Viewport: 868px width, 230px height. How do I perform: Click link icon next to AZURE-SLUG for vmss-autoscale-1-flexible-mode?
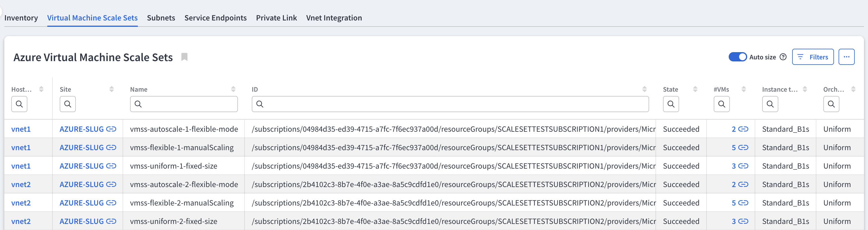(111, 129)
